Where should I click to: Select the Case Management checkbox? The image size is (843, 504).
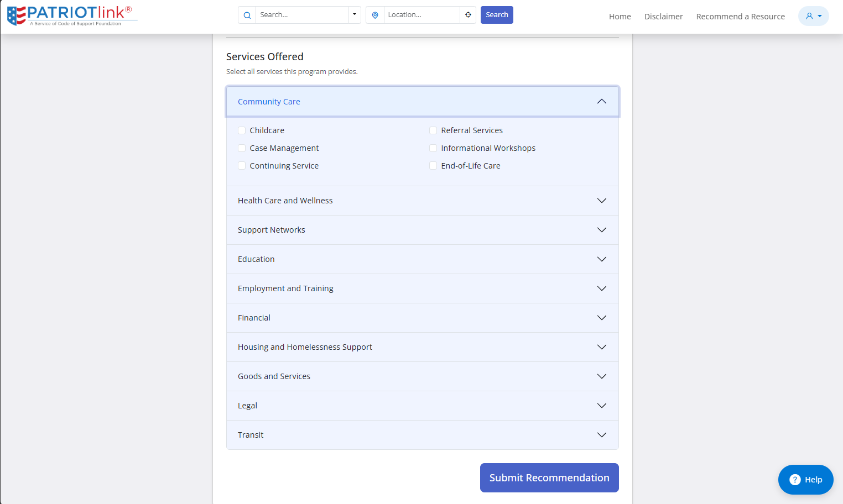(x=242, y=148)
